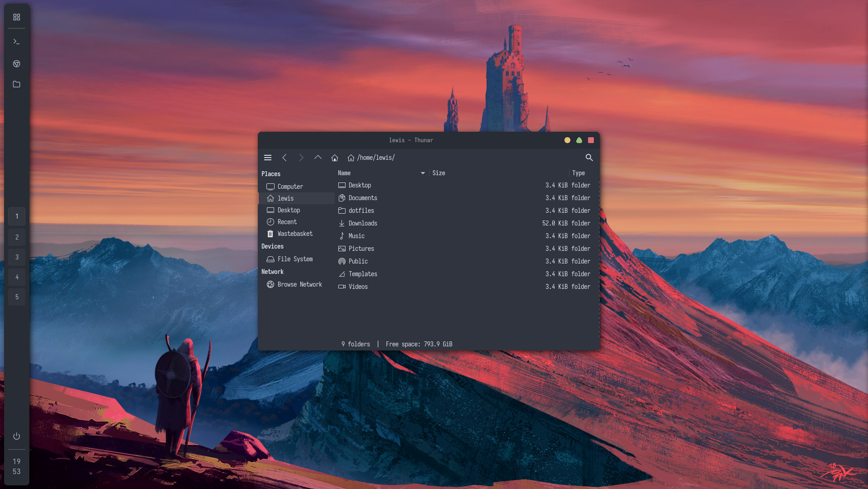
Task: Click the Music note icon
Action: pyautogui.click(x=342, y=236)
